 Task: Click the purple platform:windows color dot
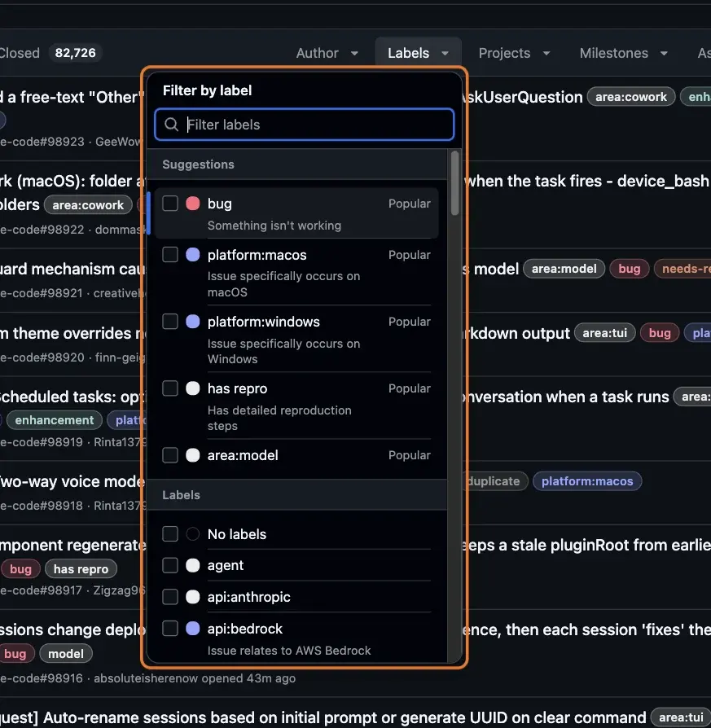193,322
